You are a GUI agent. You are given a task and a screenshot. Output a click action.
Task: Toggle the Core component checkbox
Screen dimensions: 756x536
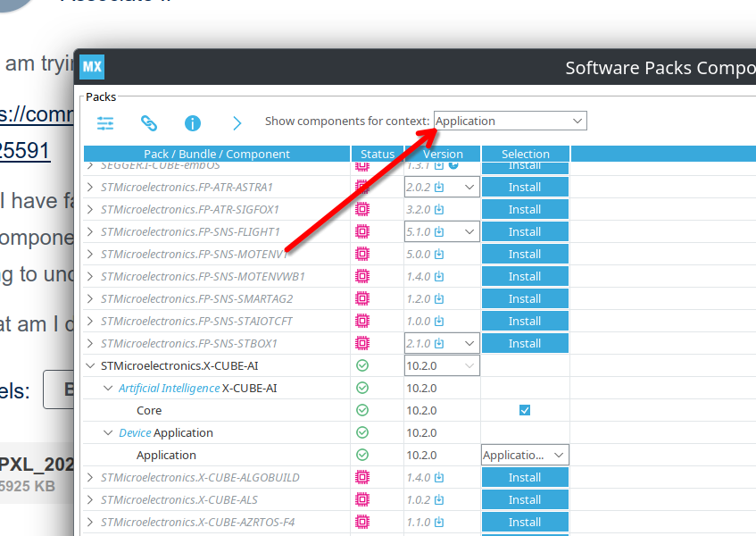(x=525, y=410)
